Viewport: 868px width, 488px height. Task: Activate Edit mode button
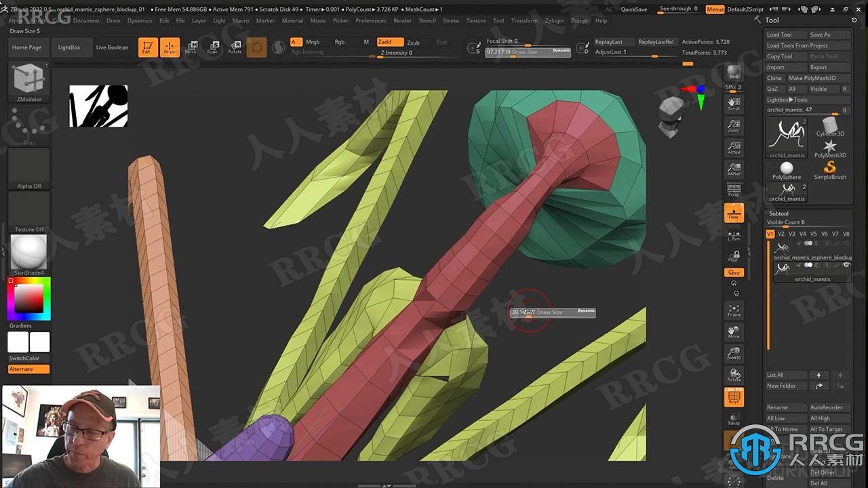point(147,47)
